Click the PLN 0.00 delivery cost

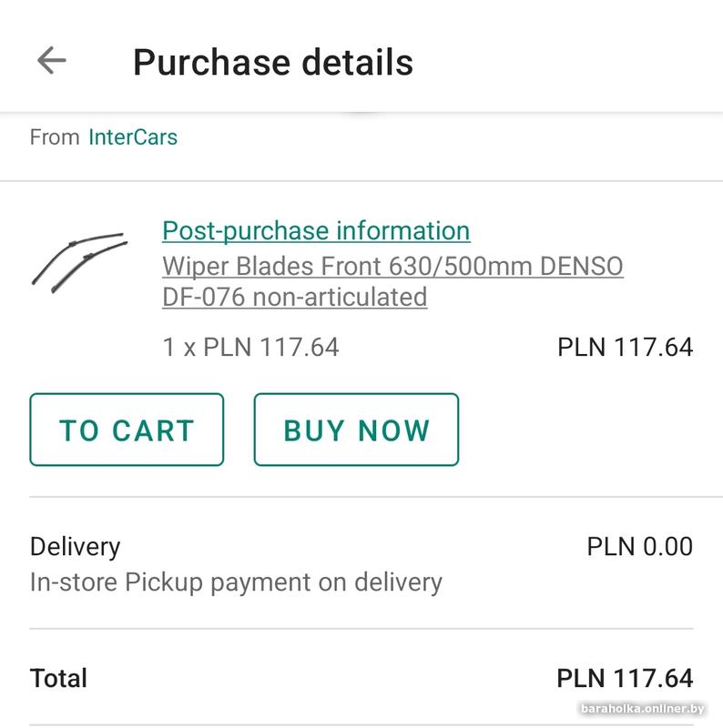639,547
